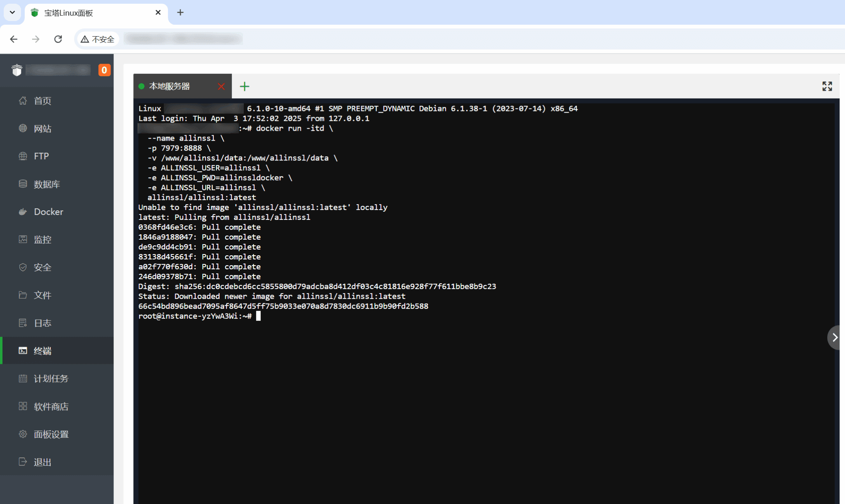Image resolution: width=845 pixels, height=504 pixels.
Task: Open the 数据库 database section
Action: pos(47,184)
